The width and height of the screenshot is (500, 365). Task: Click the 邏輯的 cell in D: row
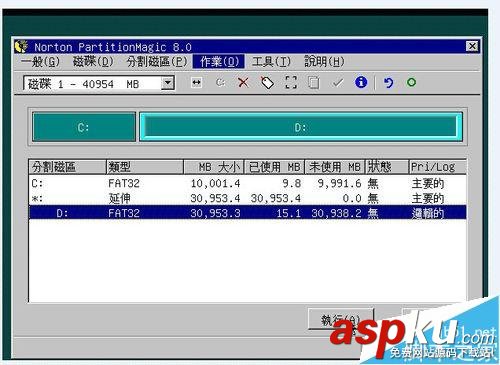(x=428, y=213)
